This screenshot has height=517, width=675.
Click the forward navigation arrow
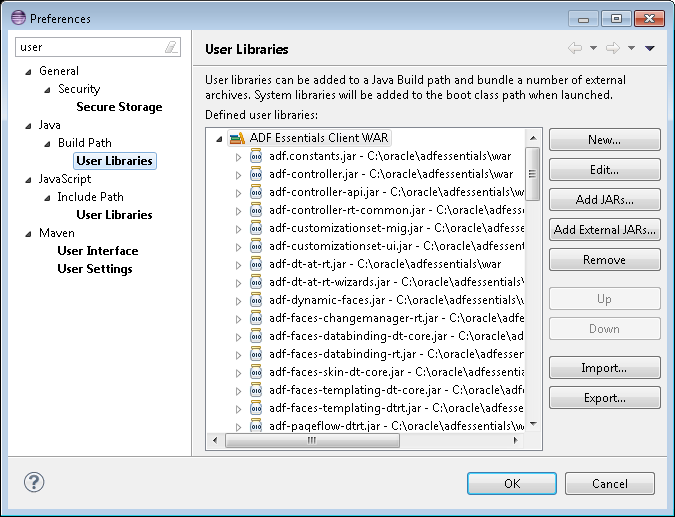point(613,48)
